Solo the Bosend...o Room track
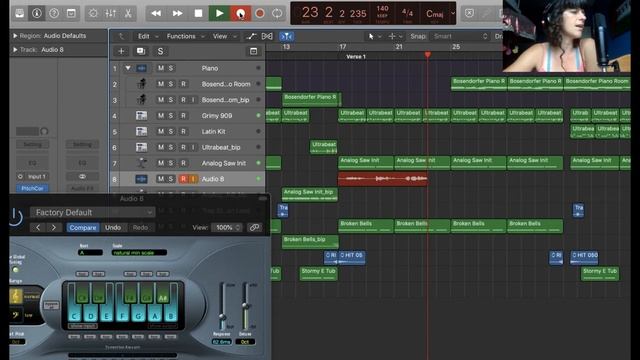The height and width of the screenshot is (360, 640). (x=171, y=84)
